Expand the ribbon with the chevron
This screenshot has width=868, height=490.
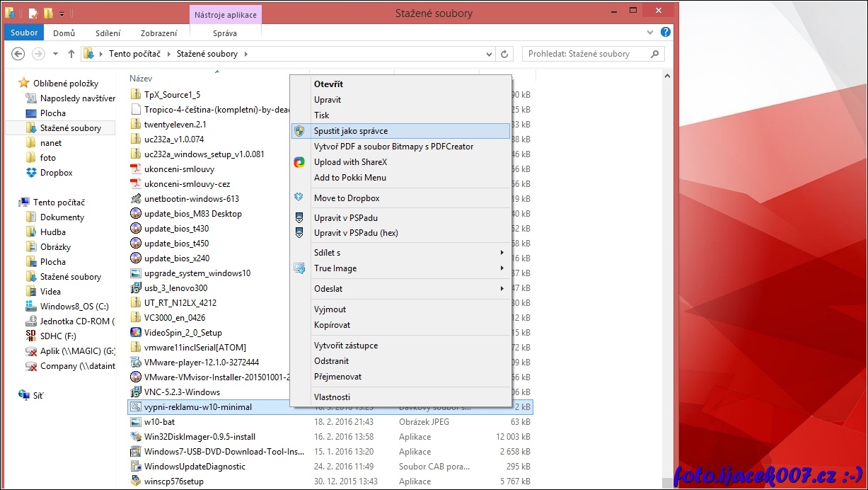point(651,33)
